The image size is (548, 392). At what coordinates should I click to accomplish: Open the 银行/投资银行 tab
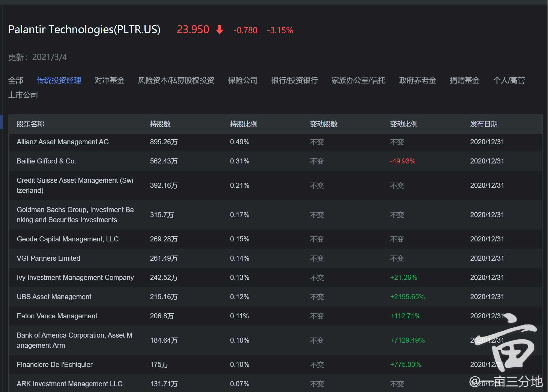pyautogui.click(x=294, y=80)
